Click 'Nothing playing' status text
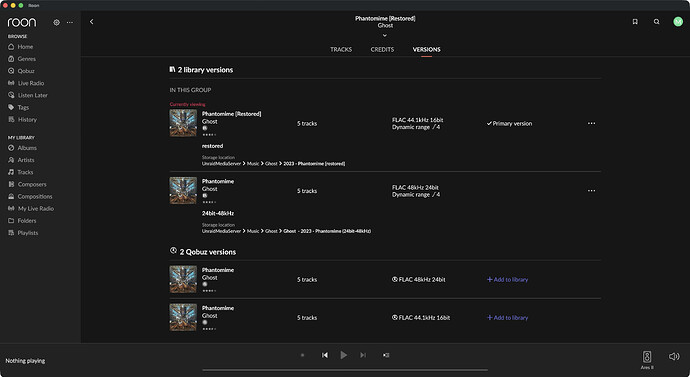 point(25,361)
